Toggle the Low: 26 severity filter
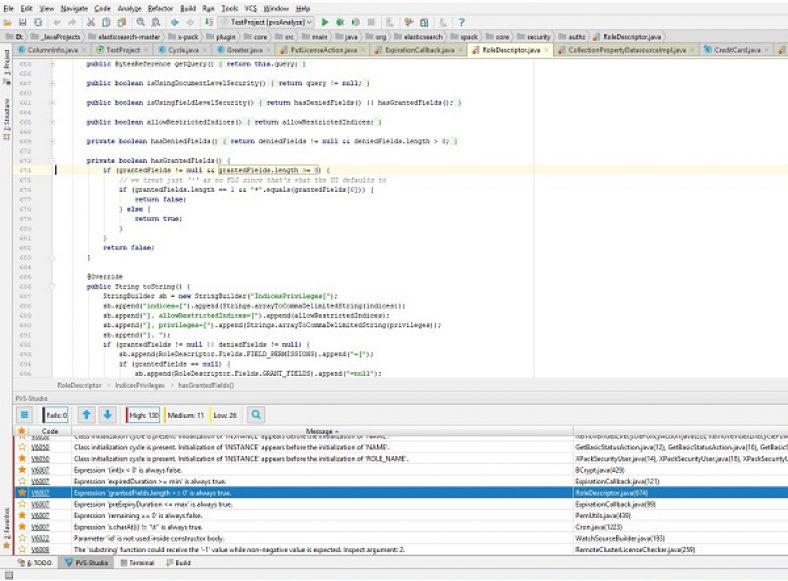The height and width of the screenshot is (581, 788). pos(225,414)
